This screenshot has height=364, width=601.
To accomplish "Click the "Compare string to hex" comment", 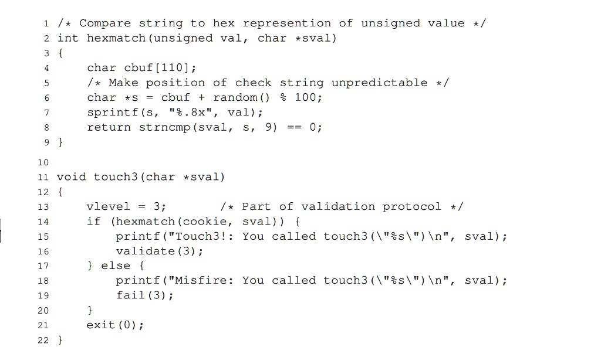I will pyautogui.click(x=272, y=23).
